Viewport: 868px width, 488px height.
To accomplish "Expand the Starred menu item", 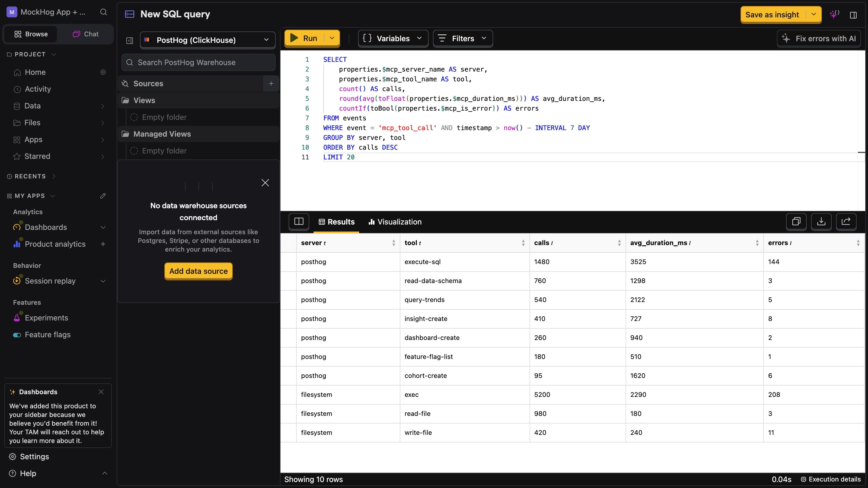I will [x=103, y=157].
